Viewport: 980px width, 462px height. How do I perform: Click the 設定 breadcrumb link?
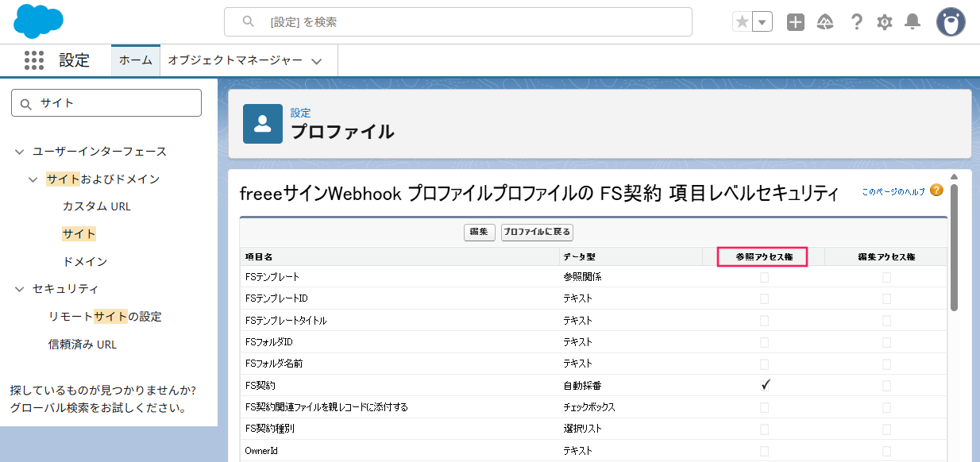pyautogui.click(x=300, y=113)
